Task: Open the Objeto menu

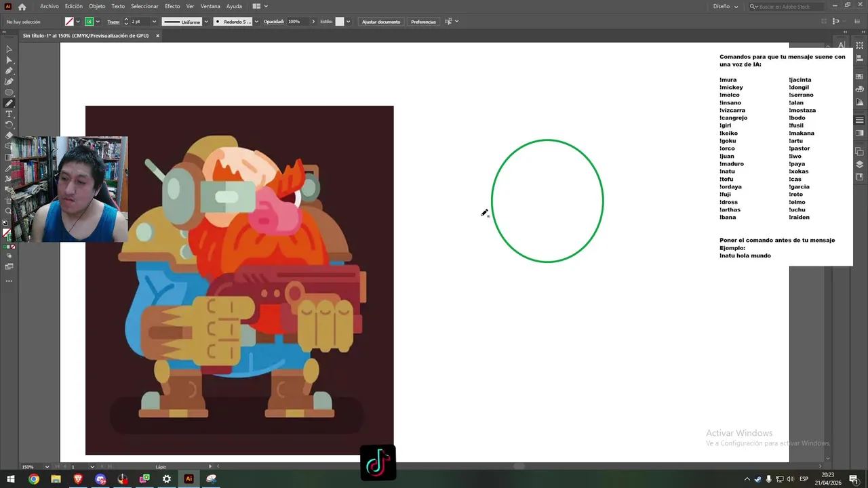Action: coord(97,6)
